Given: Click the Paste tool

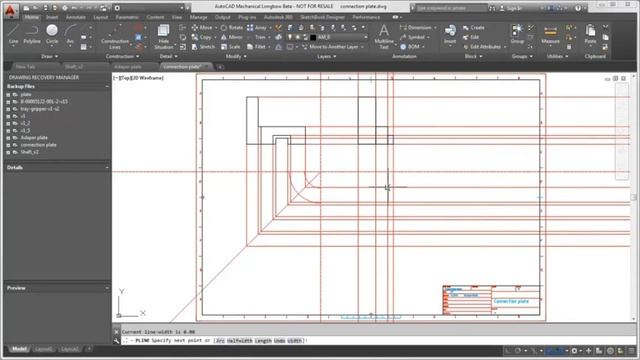Looking at the screenshot, I should (590, 34).
